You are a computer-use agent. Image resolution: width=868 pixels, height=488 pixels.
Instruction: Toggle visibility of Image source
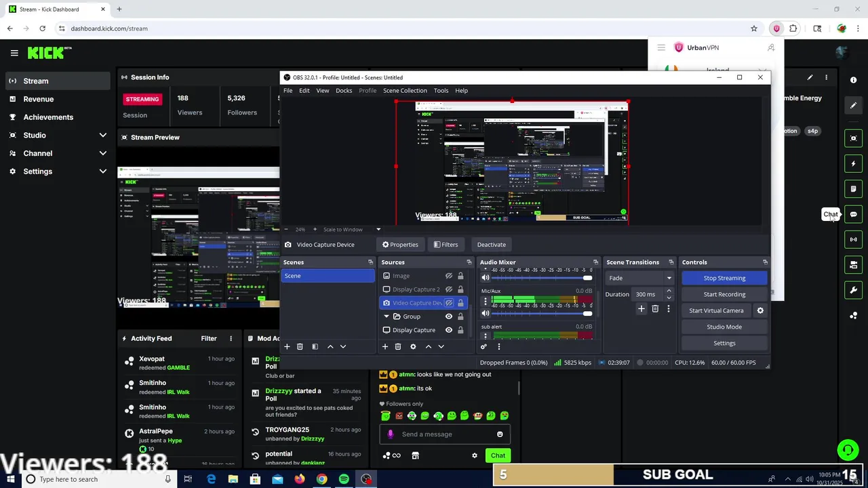(448, 276)
